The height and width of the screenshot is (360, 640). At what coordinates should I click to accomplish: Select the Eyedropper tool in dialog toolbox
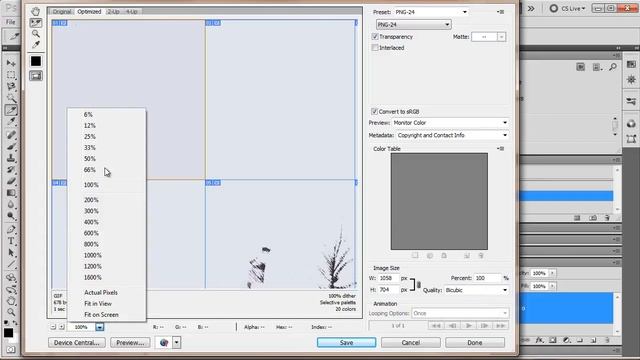click(x=36, y=44)
